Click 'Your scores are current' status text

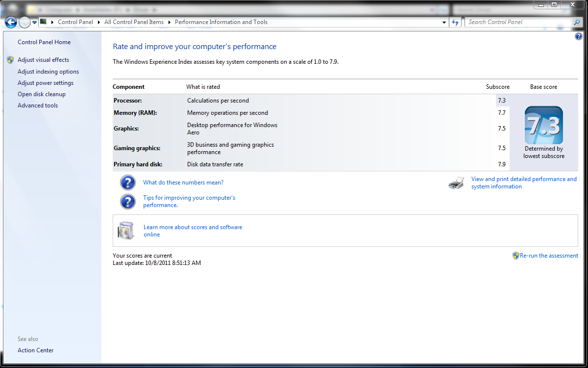click(142, 256)
